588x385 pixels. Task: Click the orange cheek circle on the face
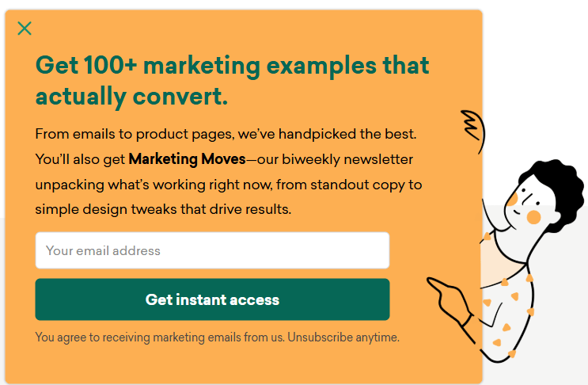[533, 216]
